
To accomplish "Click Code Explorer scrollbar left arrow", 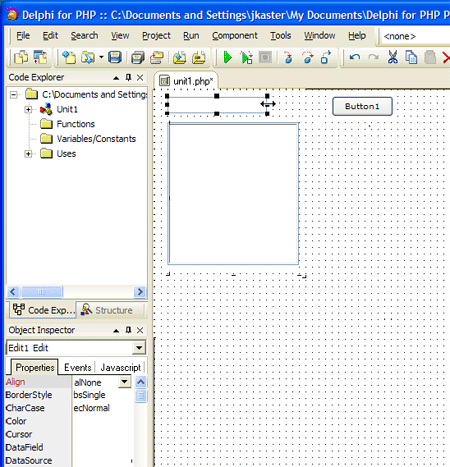I will tap(13, 292).
